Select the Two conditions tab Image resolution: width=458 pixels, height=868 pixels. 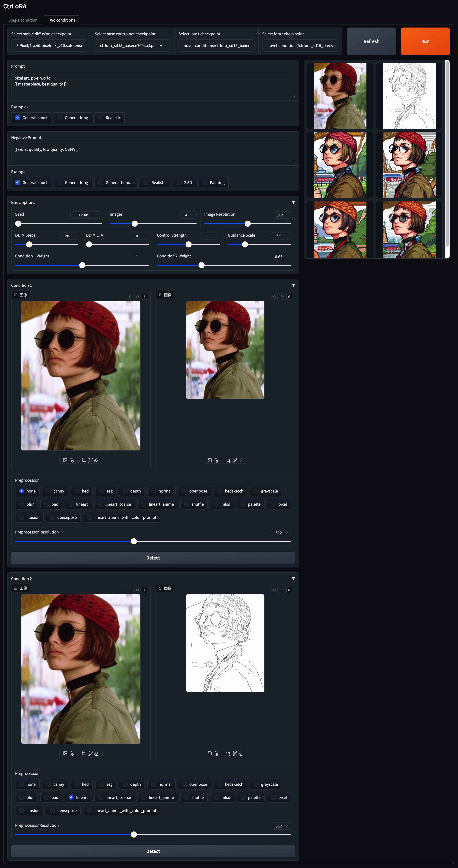[61, 20]
